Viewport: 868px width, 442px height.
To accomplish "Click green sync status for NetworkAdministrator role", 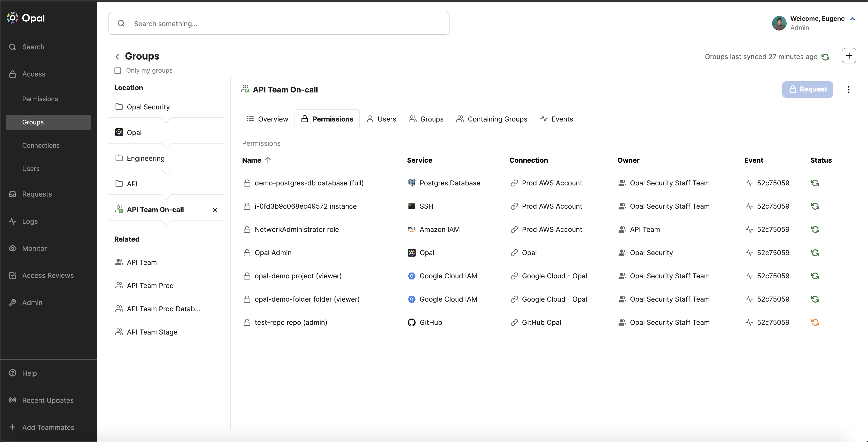I will [815, 229].
